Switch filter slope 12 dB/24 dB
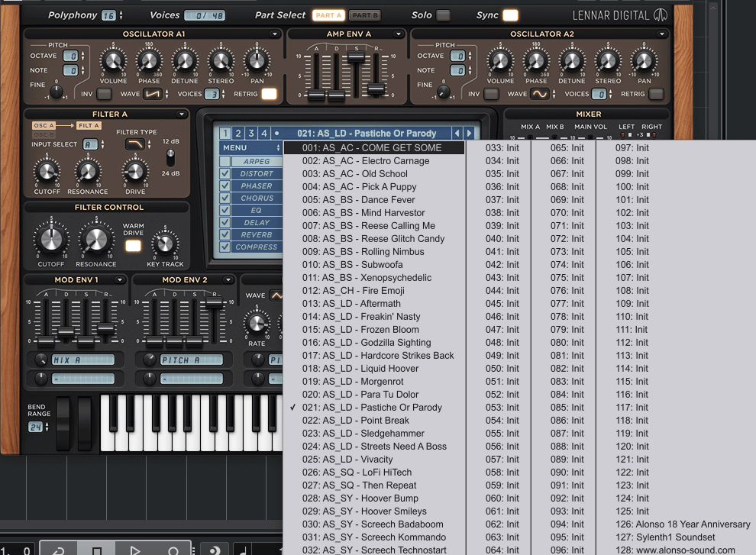This screenshot has height=555, width=756. [170, 158]
